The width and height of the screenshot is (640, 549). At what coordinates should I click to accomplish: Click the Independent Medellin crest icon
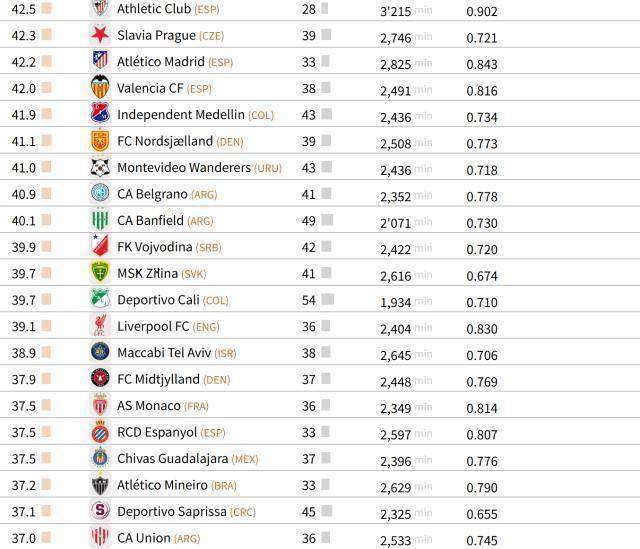tap(100, 114)
